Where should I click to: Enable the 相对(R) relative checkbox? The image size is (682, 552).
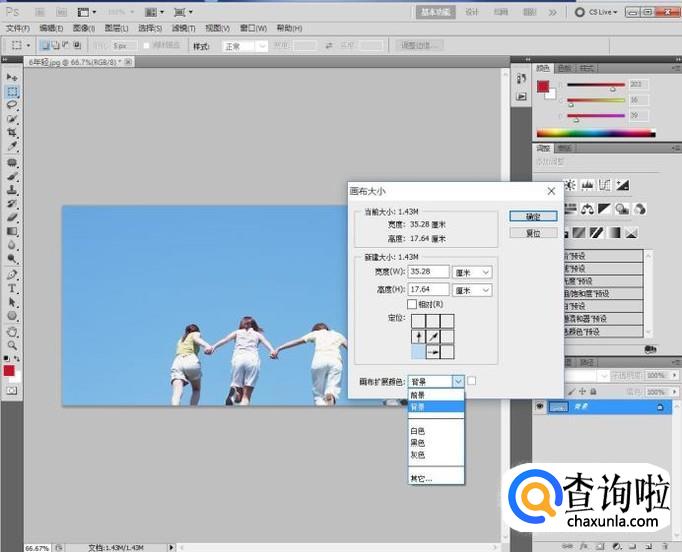coord(411,304)
